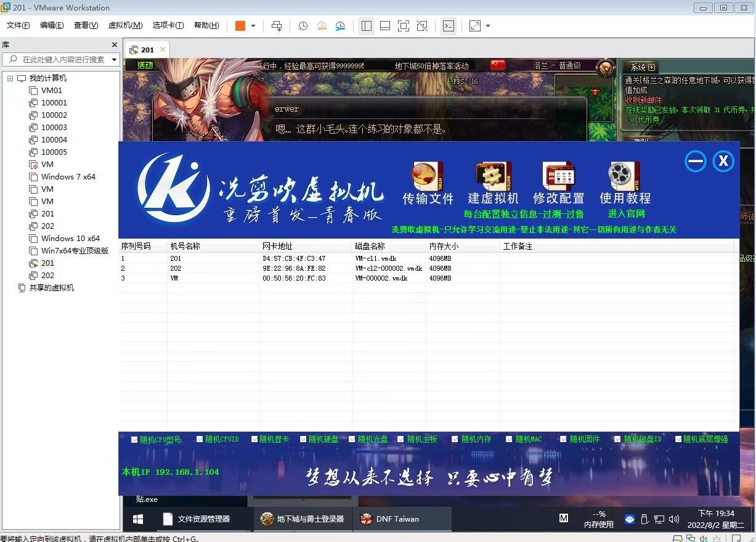Toggle 随机内存 checkbox

[x=455, y=440]
